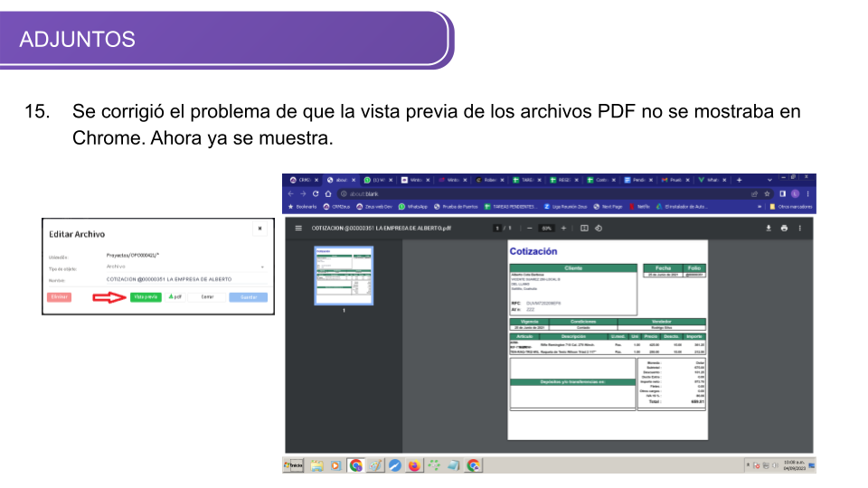Click the Windows Inicio start button
This screenshot has height=488, width=868.
(293, 466)
